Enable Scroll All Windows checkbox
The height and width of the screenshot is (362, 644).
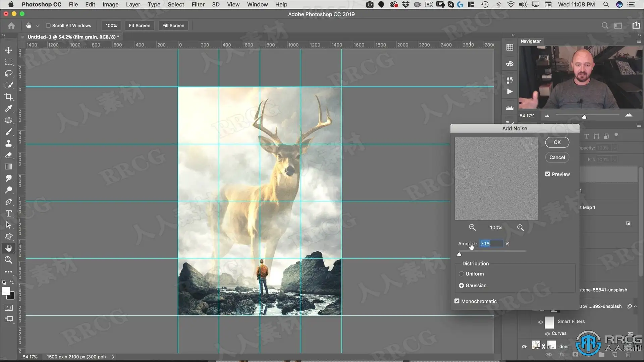coord(48,25)
